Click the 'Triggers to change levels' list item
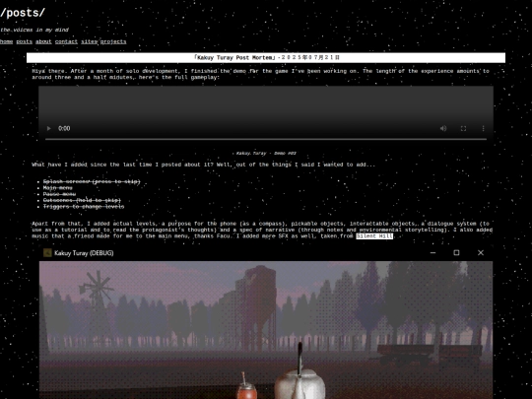This screenshot has height=399, width=532. click(84, 206)
